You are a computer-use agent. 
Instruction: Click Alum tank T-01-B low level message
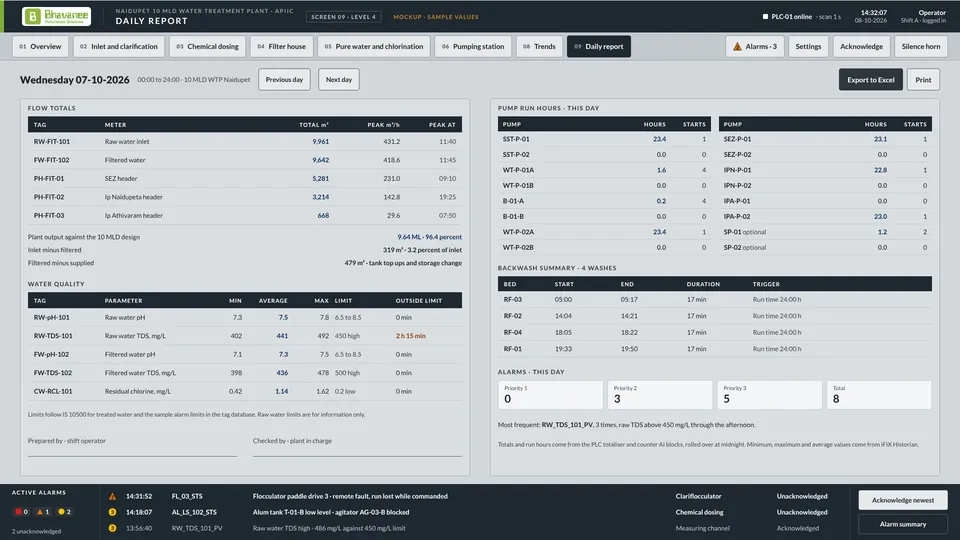click(331, 512)
